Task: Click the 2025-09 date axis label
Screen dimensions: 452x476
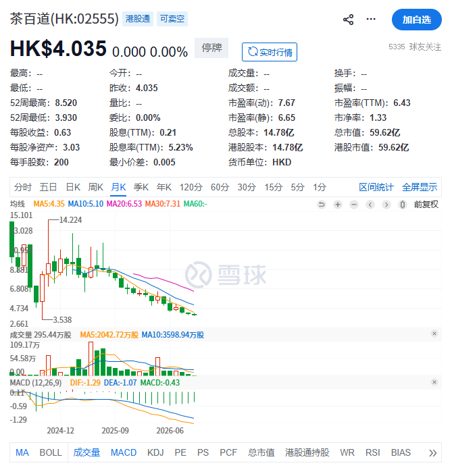Action: click(115, 431)
